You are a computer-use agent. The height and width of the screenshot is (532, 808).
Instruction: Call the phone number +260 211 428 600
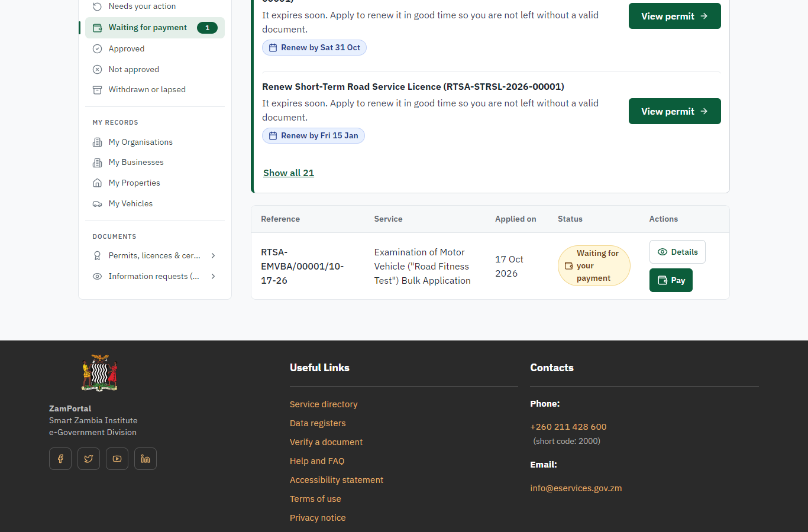pyautogui.click(x=568, y=427)
